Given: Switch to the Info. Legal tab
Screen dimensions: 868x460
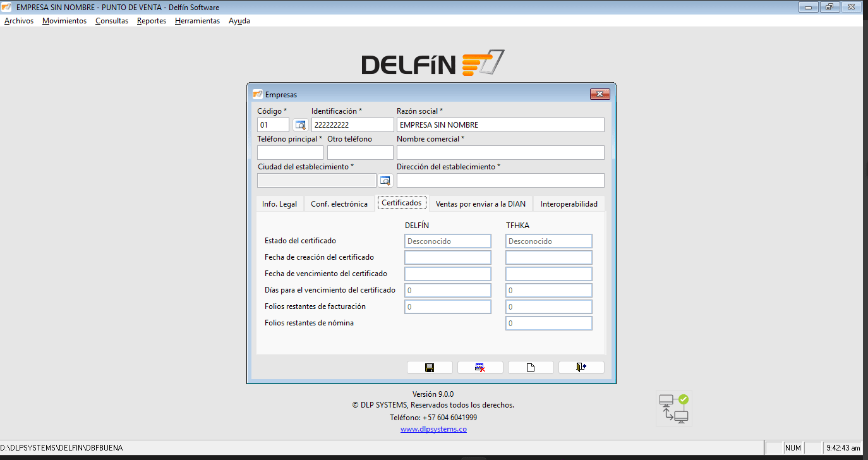Looking at the screenshot, I should (280, 203).
